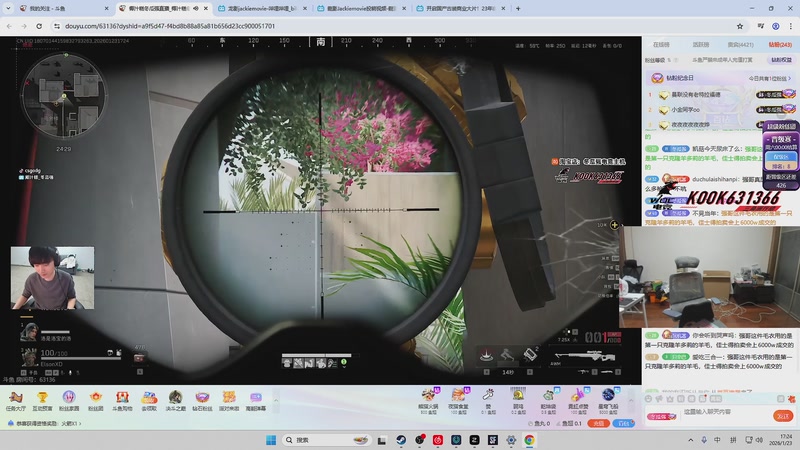Show hidden system tray icons

click(690, 440)
